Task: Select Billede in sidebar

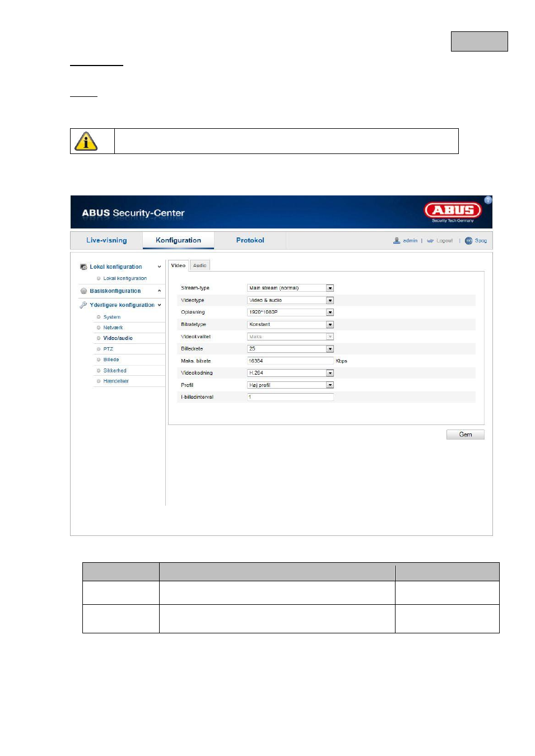Action: (111, 360)
